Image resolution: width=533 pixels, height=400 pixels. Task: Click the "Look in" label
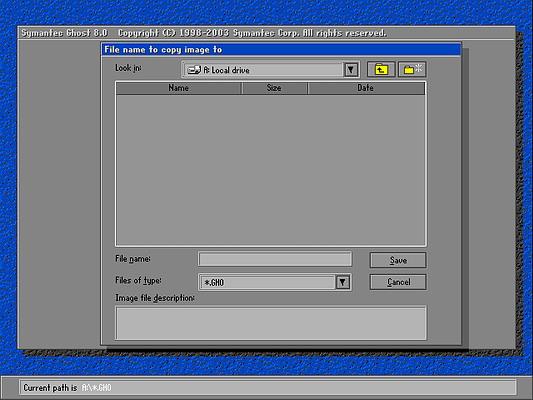pyautogui.click(x=128, y=68)
